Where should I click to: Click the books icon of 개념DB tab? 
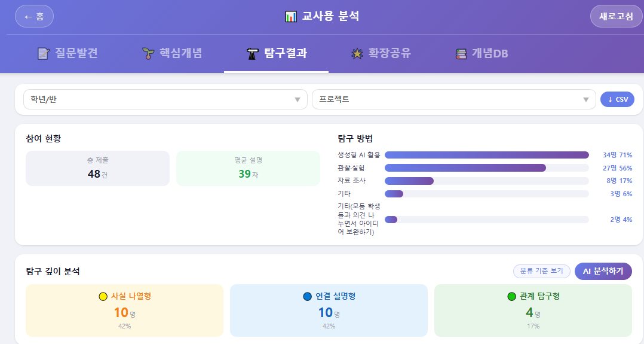coord(461,53)
